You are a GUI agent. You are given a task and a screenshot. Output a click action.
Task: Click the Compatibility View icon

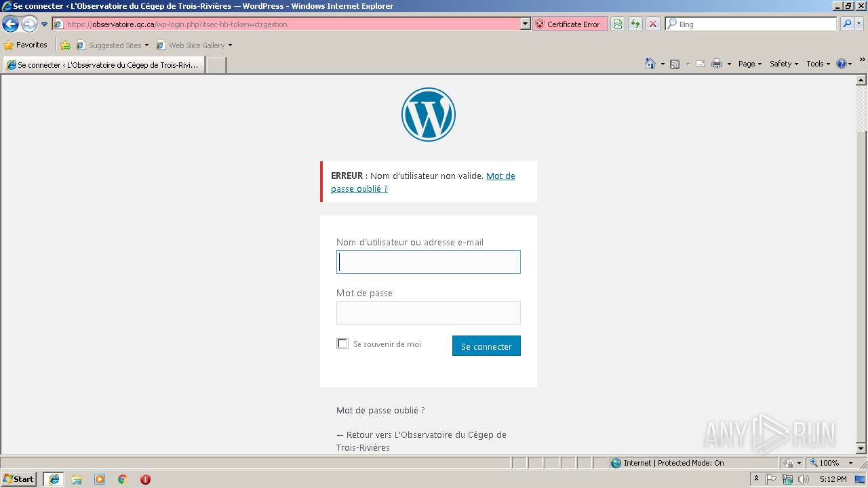[618, 24]
